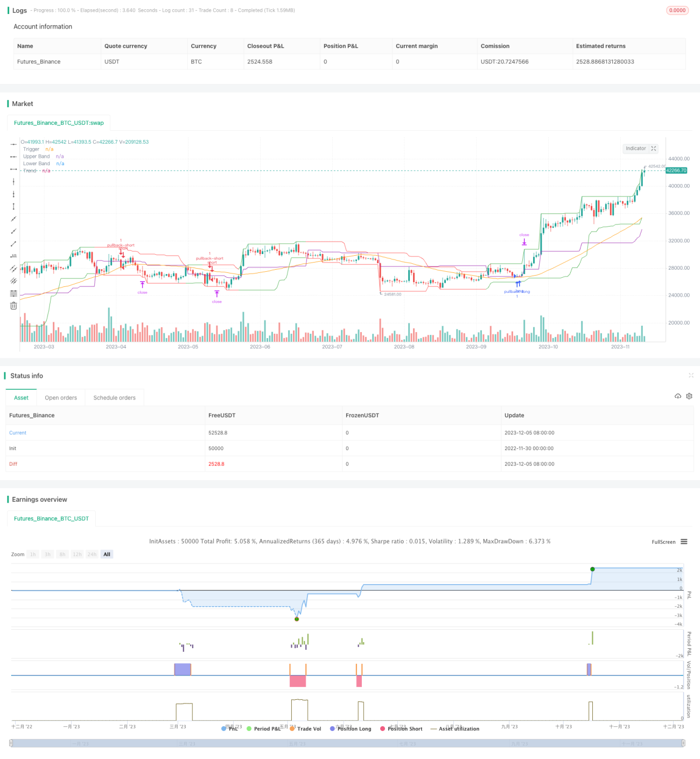
Task: Open the gear settings in Status info
Action: (689, 396)
